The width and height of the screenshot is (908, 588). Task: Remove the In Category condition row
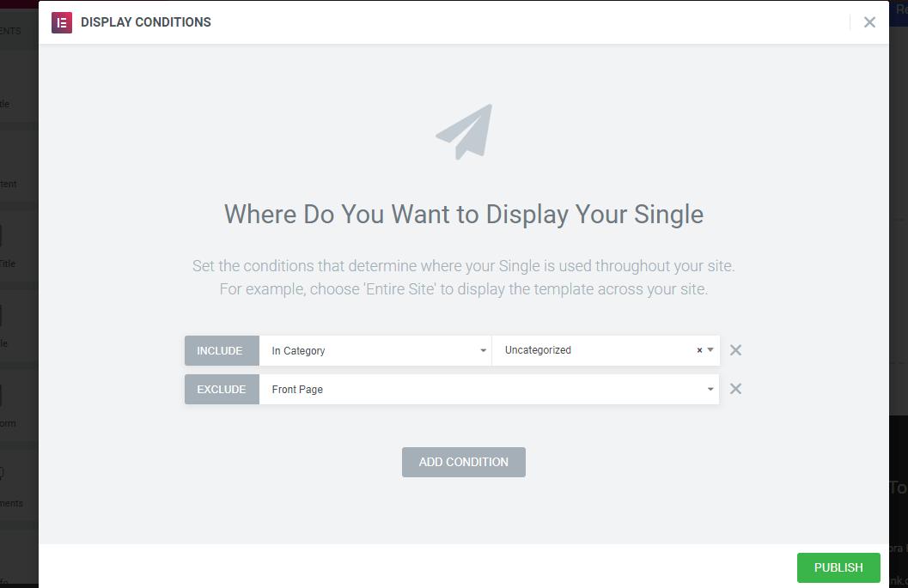[735, 350]
